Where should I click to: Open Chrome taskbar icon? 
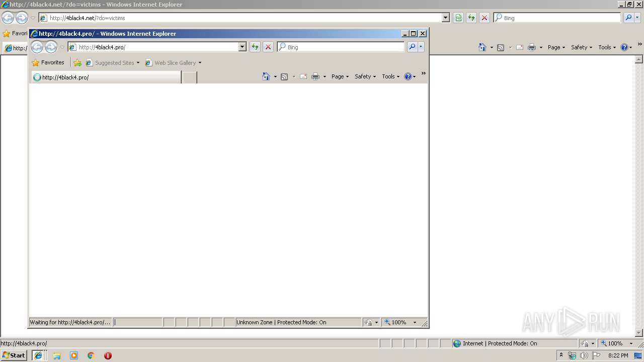(x=91, y=355)
